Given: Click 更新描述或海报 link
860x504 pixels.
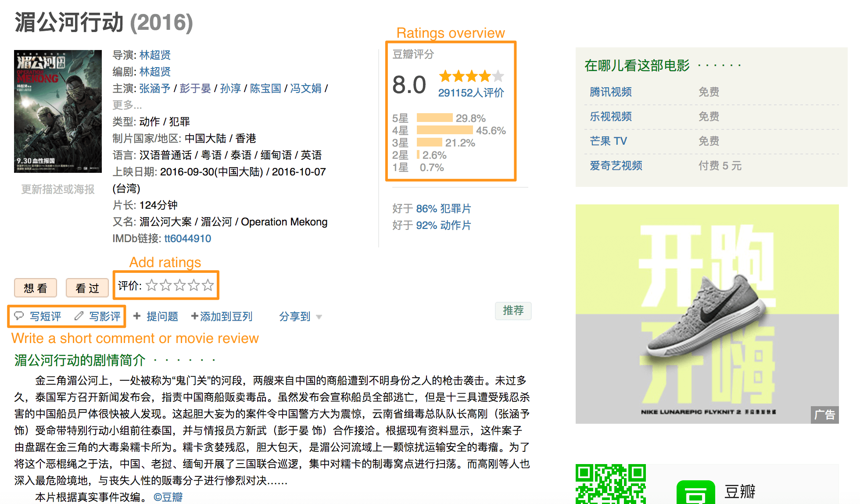Looking at the screenshot, I should [58, 189].
